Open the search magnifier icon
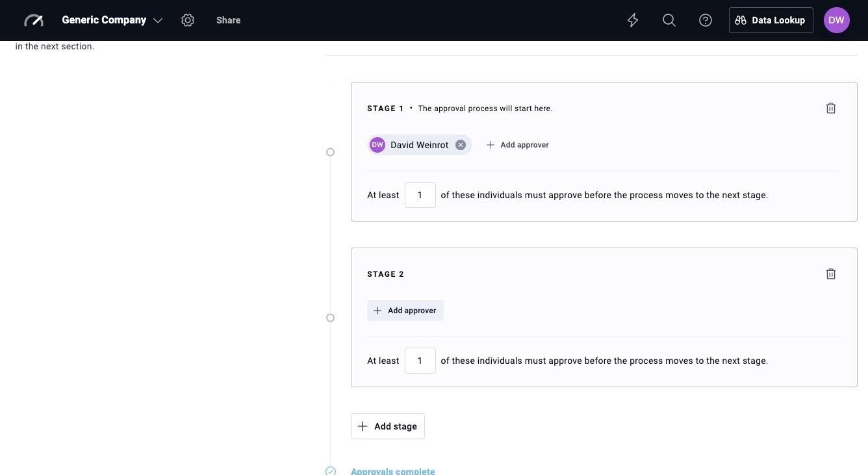 click(669, 20)
